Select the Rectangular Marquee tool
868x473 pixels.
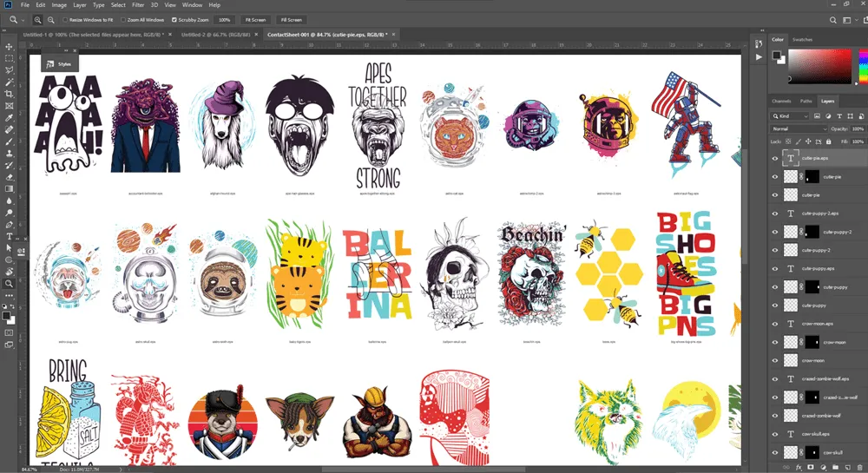tap(9, 58)
